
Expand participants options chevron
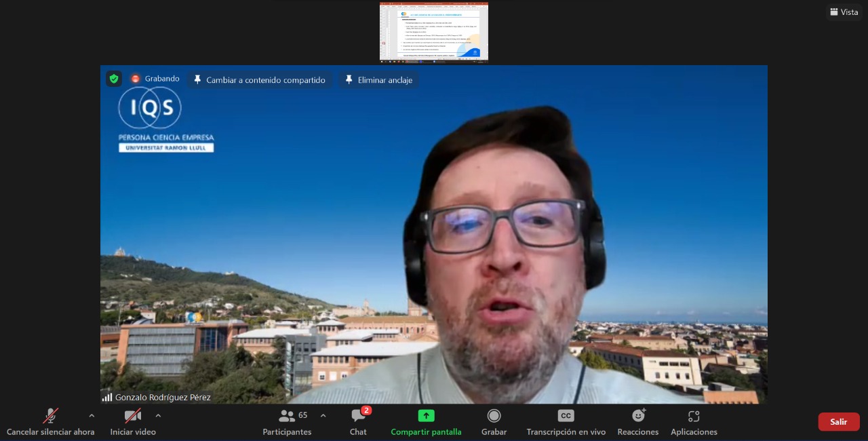click(323, 416)
